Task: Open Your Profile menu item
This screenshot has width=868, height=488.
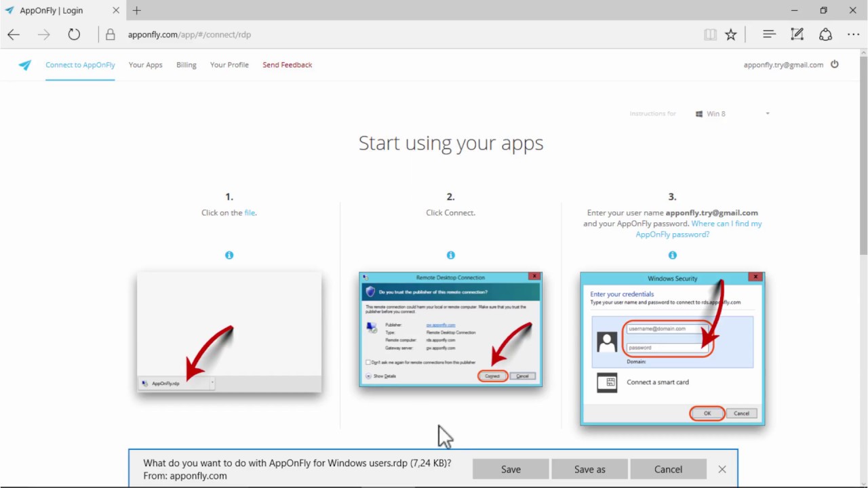Action: 229,65
